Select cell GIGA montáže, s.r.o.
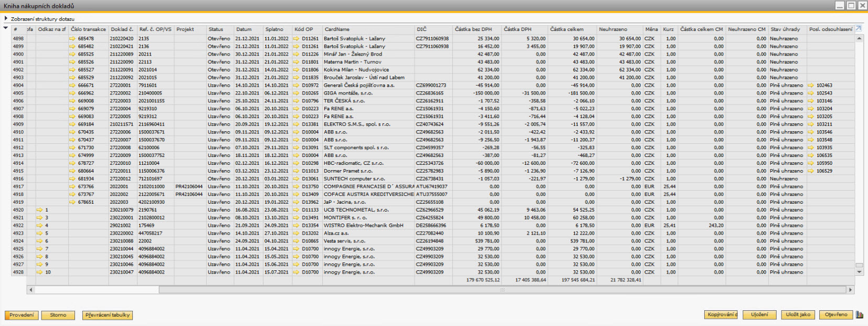This screenshot has width=868, height=326. pos(368,93)
